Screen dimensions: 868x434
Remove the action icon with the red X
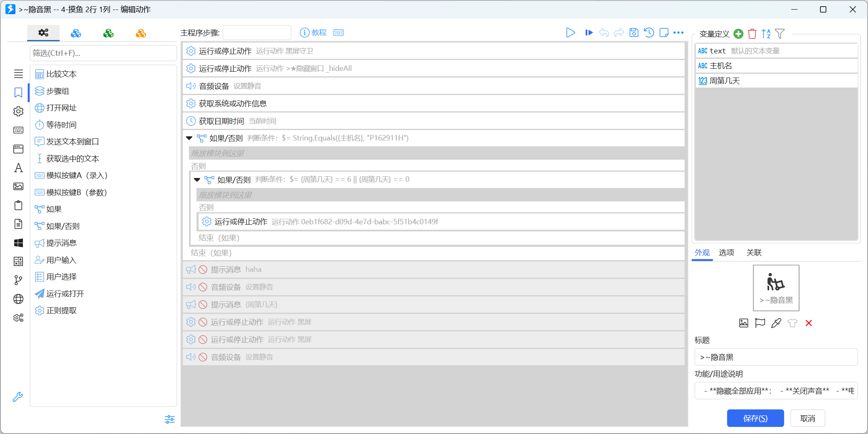tap(809, 323)
